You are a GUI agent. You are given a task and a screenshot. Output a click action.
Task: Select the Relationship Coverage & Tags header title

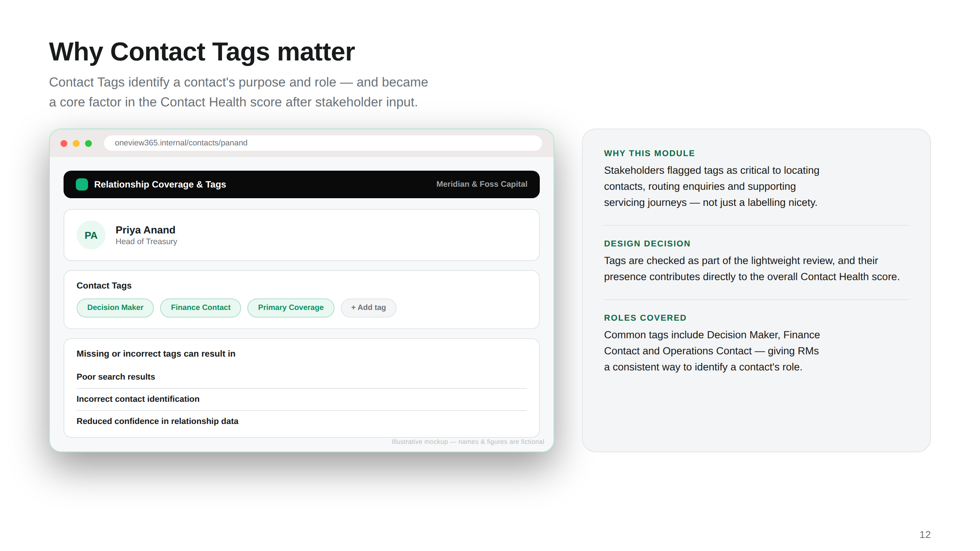pyautogui.click(x=160, y=184)
